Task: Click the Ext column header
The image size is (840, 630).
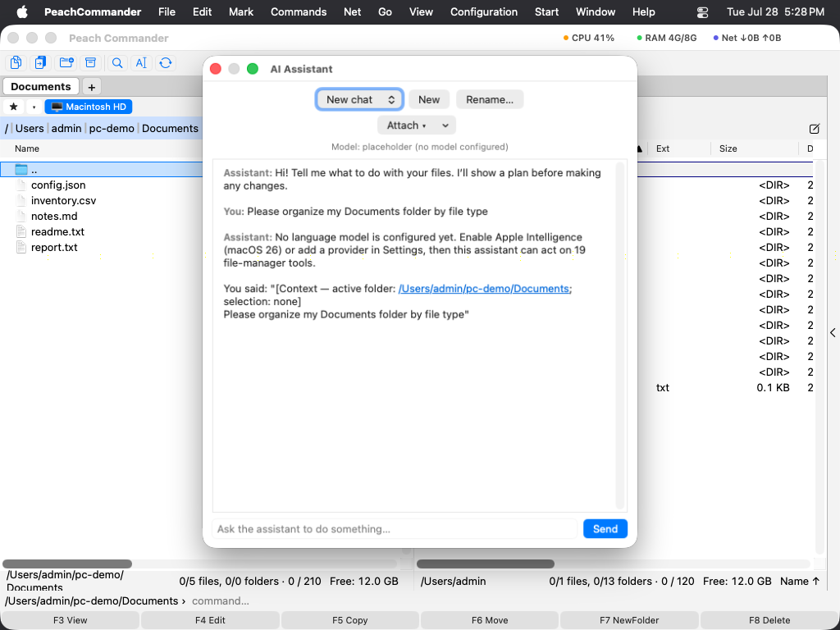Action: pyautogui.click(x=663, y=148)
